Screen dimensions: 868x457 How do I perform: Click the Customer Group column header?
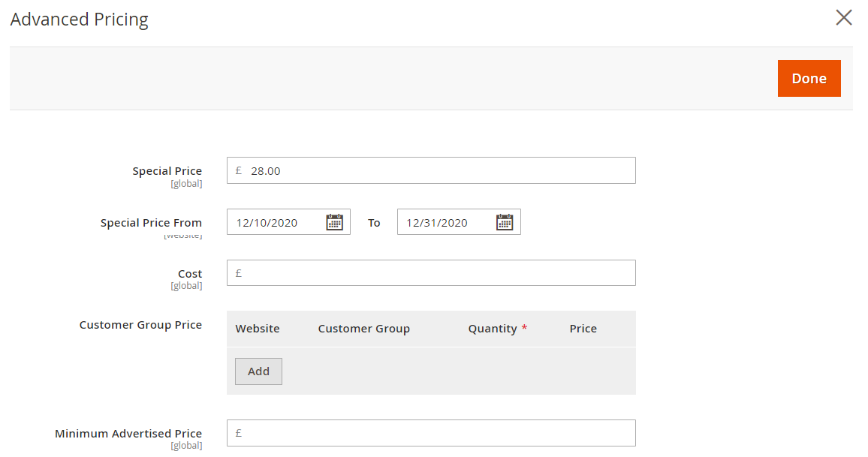pyautogui.click(x=363, y=329)
